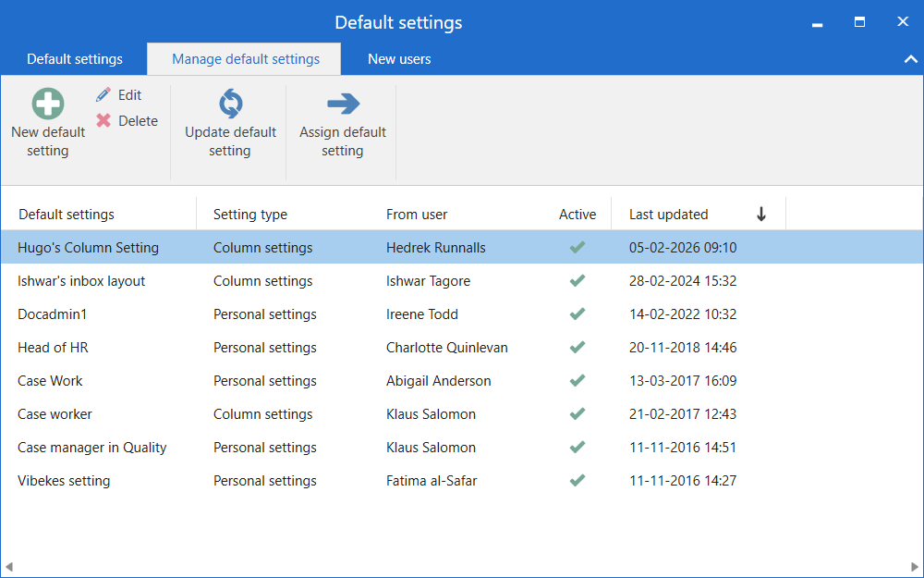Select Case manager in Quality setting

(91, 448)
